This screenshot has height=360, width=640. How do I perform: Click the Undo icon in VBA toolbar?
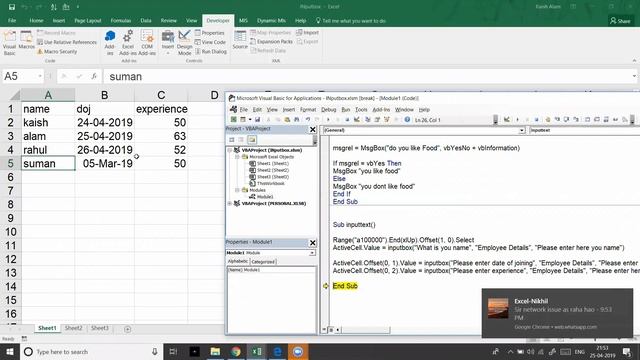tap(308, 120)
